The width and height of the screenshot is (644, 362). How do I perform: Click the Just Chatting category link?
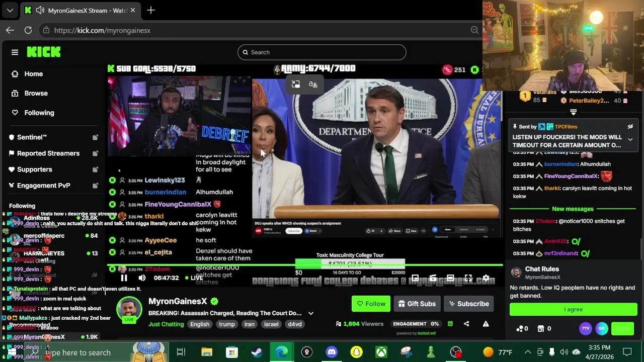[x=166, y=324]
